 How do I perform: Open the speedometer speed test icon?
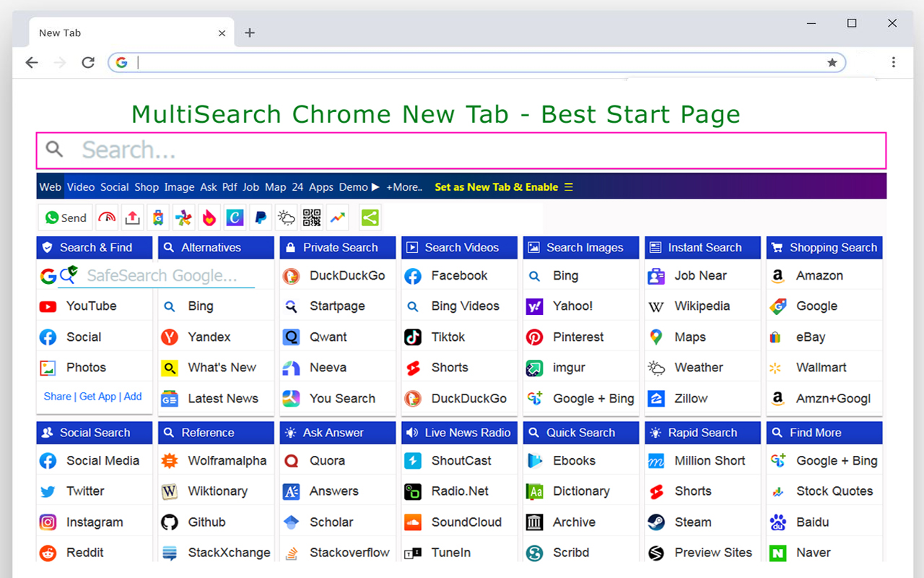[107, 217]
